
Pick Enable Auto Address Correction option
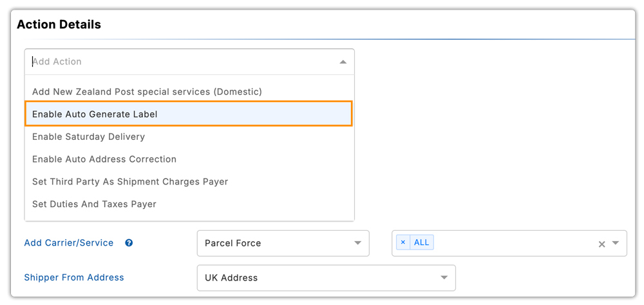click(x=104, y=159)
